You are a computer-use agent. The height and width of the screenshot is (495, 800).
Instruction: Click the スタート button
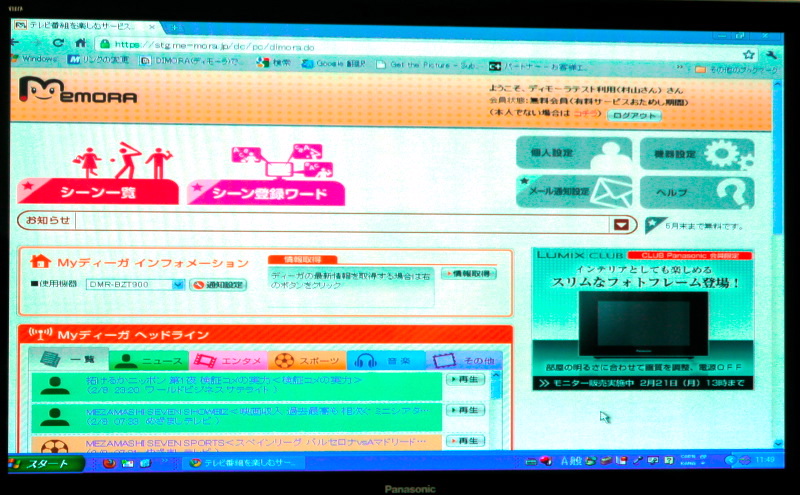[46, 463]
